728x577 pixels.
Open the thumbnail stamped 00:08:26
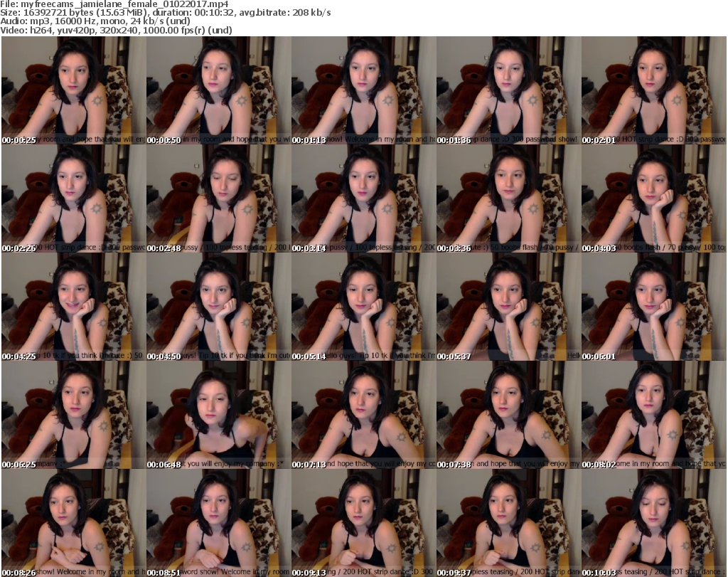(74, 524)
